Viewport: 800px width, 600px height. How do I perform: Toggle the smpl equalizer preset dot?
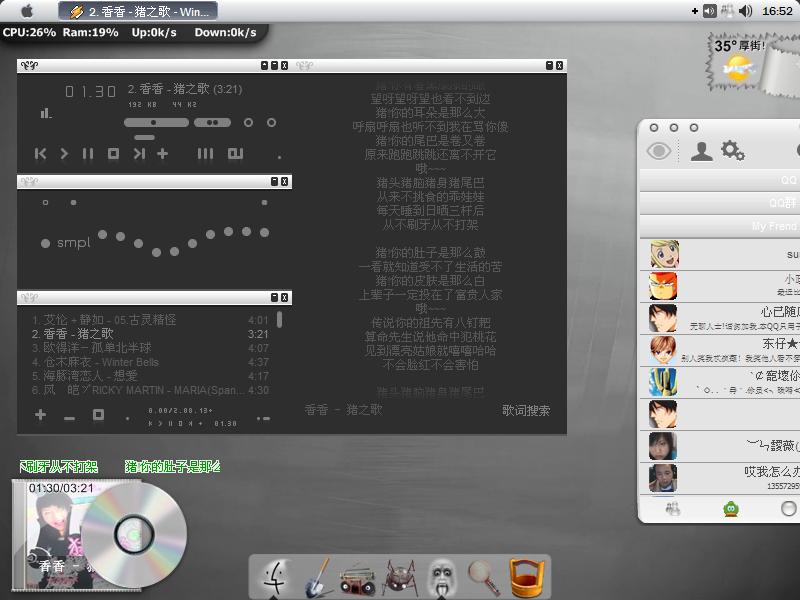[x=45, y=243]
